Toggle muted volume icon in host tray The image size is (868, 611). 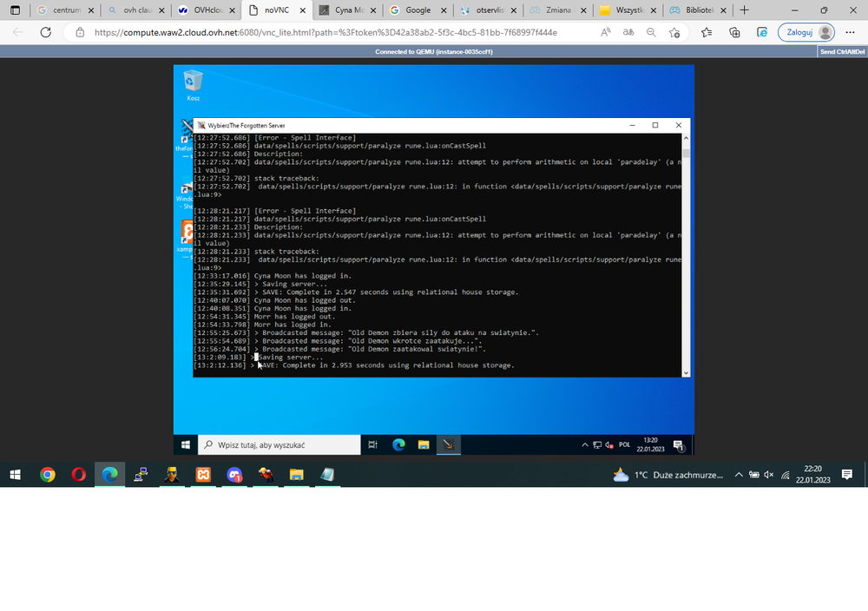pos(769,474)
